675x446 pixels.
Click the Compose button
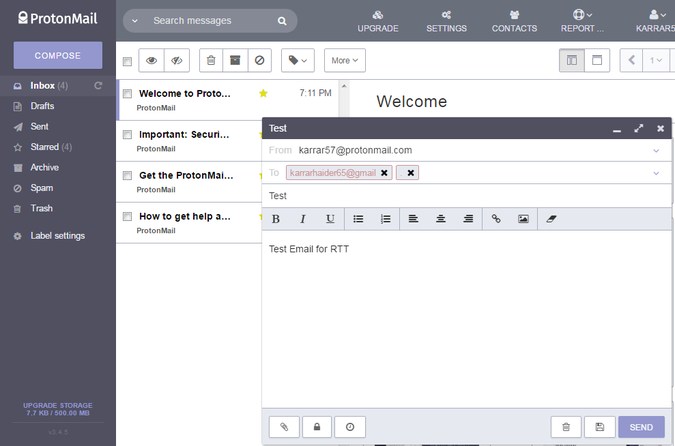pos(58,56)
